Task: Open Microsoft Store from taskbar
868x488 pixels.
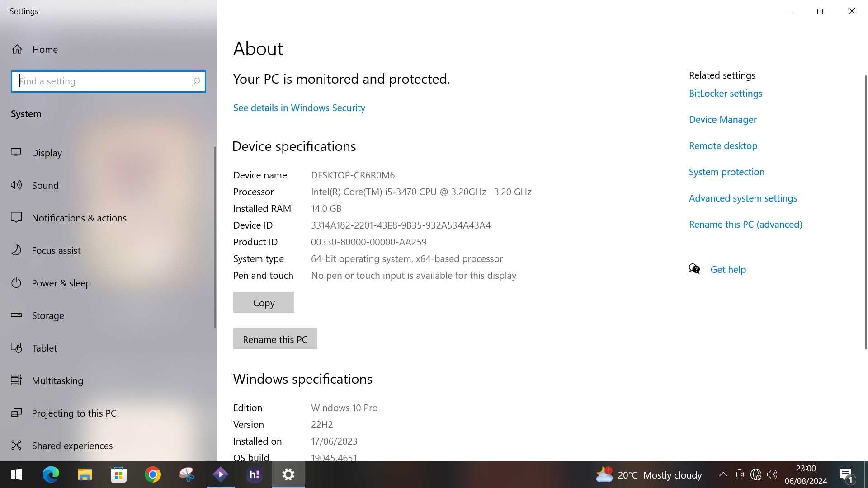Action: pyautogui.click(x=118, y=474)
